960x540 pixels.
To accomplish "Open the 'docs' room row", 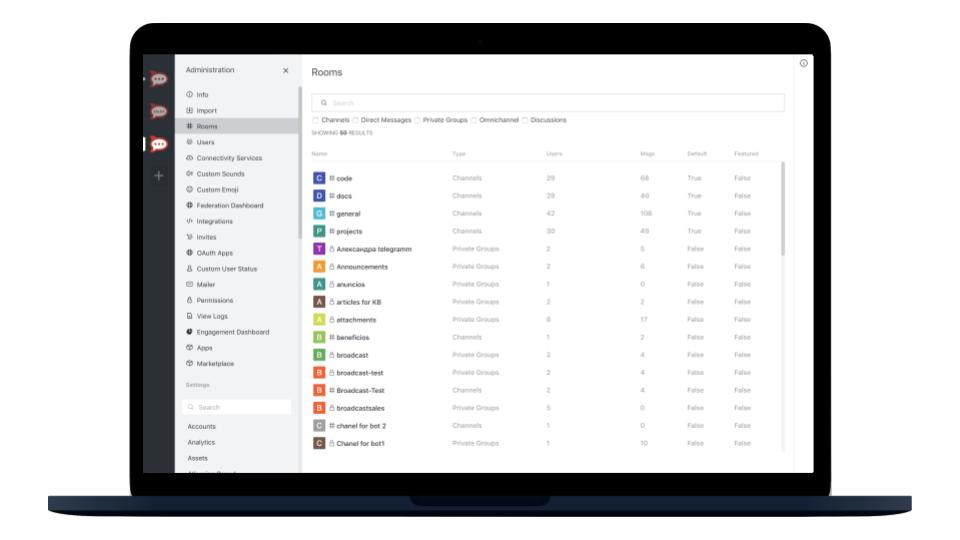I will click(545, 196).
